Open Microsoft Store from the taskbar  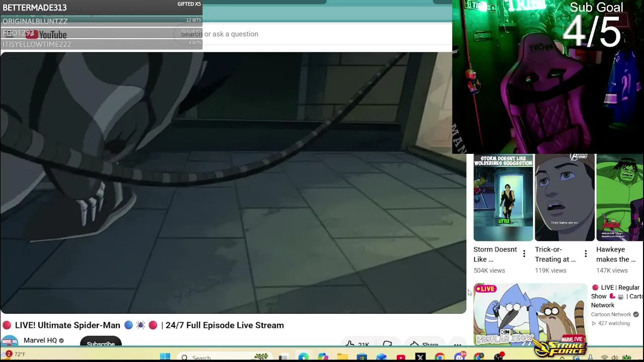362,357
